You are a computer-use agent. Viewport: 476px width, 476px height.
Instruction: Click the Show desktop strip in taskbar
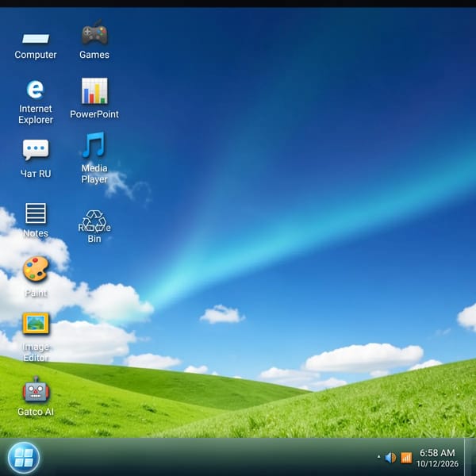pyautogui.click(x=470, y=457)
